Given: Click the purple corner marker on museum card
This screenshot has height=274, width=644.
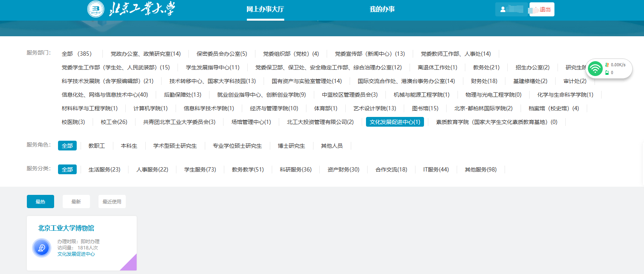Looking at the screenshot, I should [x=130, y=263].
